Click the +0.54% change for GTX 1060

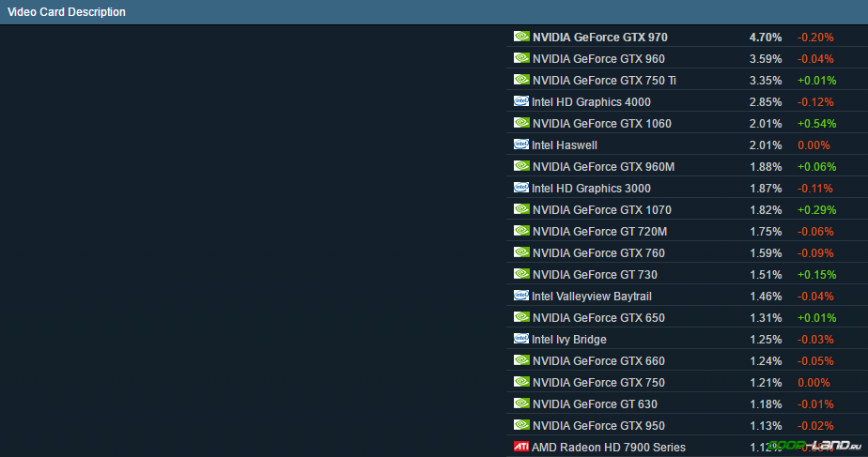pyautogui.click(x=817, y=124)
